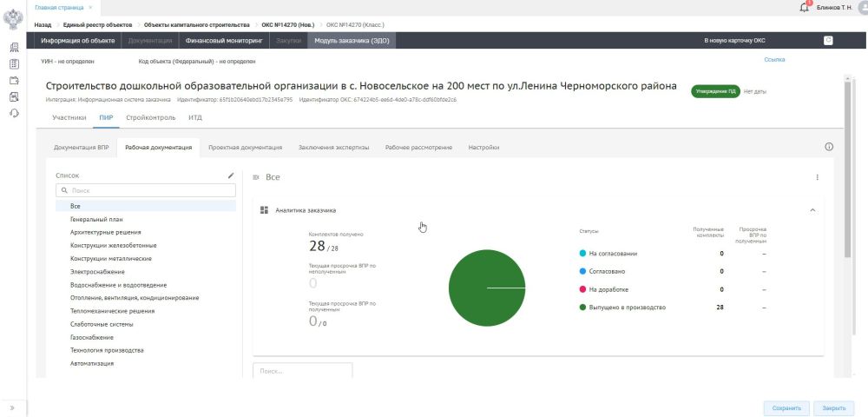Click the Ссылка link

pyautogui.click(x=774, y=60)
